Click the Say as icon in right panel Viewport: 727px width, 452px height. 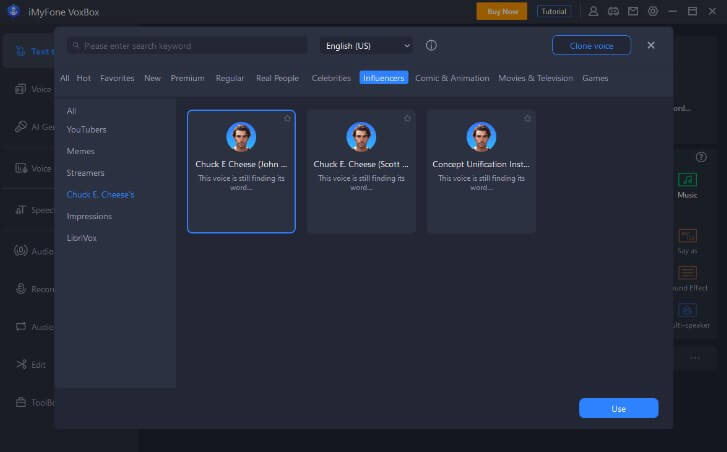click(x=687, y=236)
